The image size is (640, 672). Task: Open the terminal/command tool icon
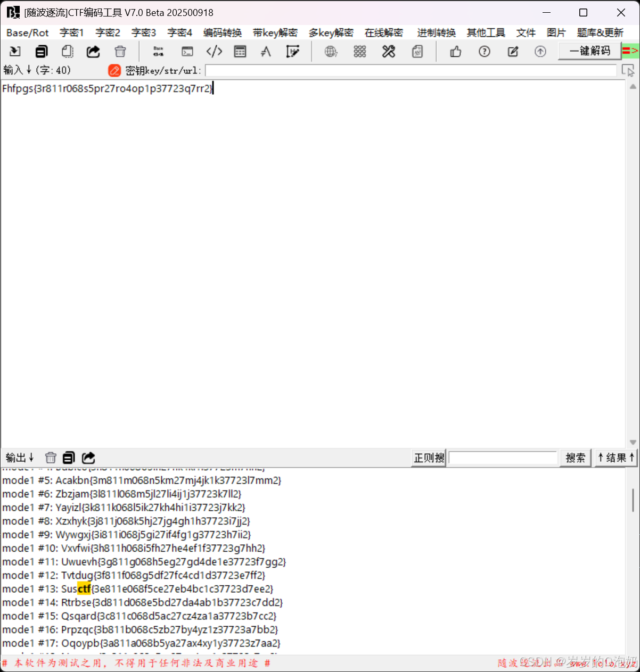187,51
